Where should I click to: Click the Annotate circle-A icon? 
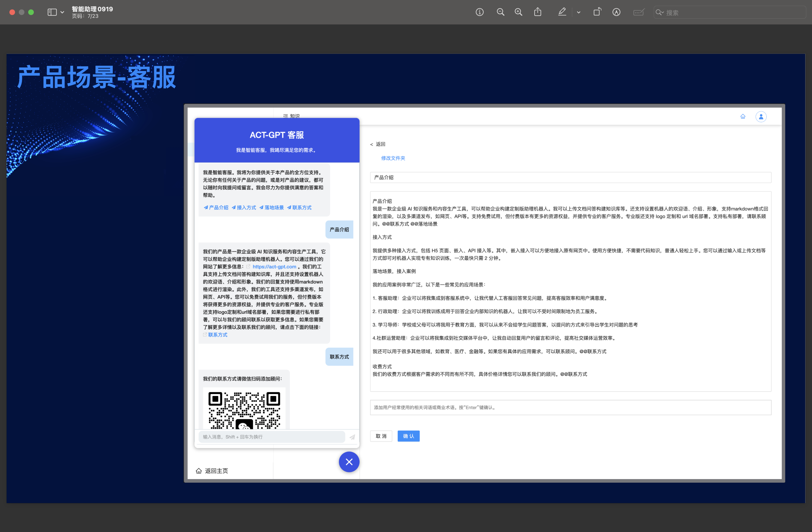pos(616,12)
